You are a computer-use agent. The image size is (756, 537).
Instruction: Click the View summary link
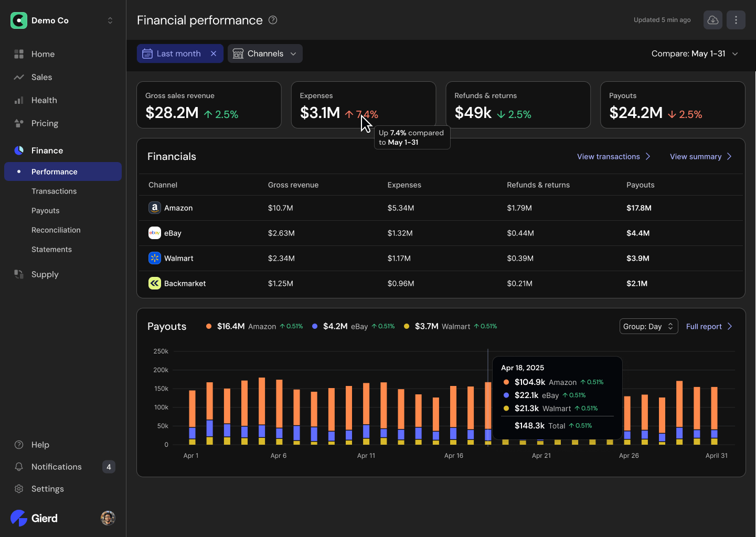(696, 156)
